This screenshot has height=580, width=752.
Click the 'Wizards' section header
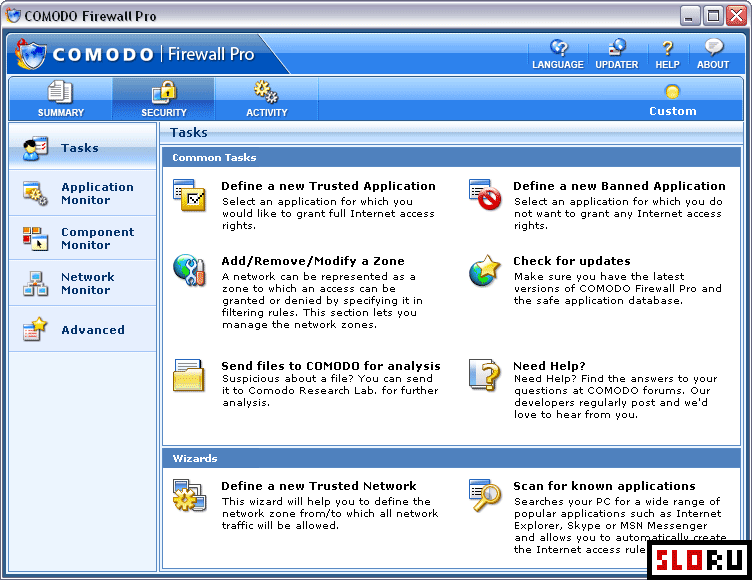click(x=451, y=458)
